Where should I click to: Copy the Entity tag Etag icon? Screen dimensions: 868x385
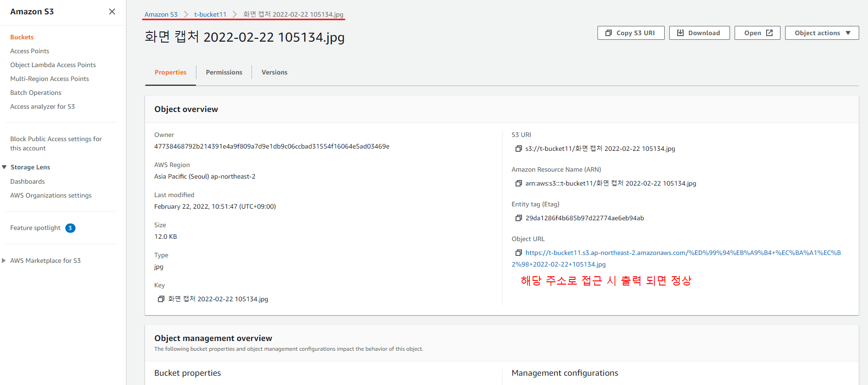coord(519,218)
